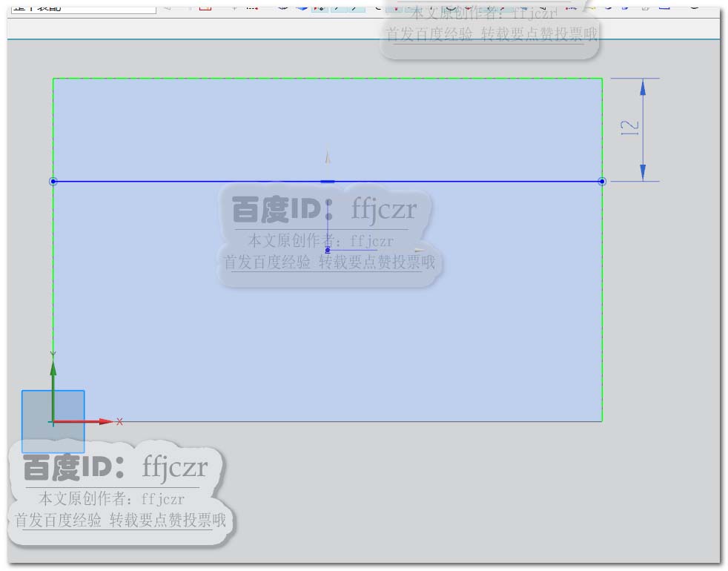This screenshot has height=571, width=728.
Task: Select the right green edge of the face
Action: (x=602, y=250)
